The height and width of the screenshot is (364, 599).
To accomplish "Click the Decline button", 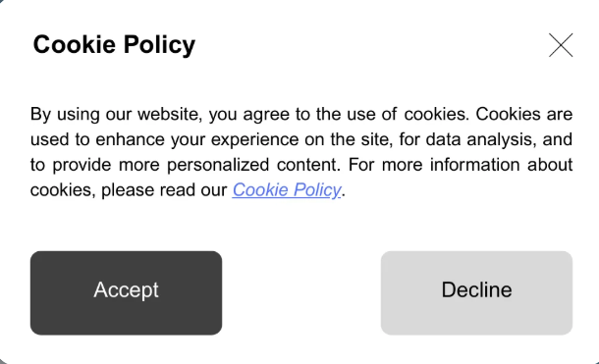I will pyautogui.click(x=476, y=293).
